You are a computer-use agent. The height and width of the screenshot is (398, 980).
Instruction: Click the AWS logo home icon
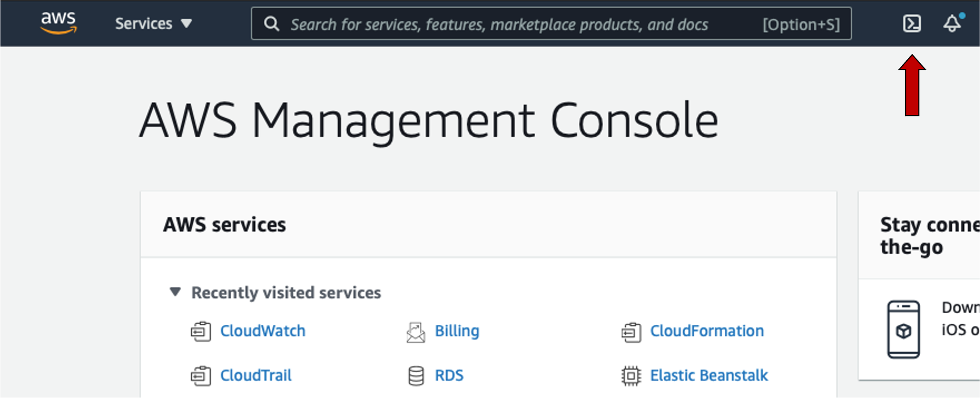[x=59, y=23]
